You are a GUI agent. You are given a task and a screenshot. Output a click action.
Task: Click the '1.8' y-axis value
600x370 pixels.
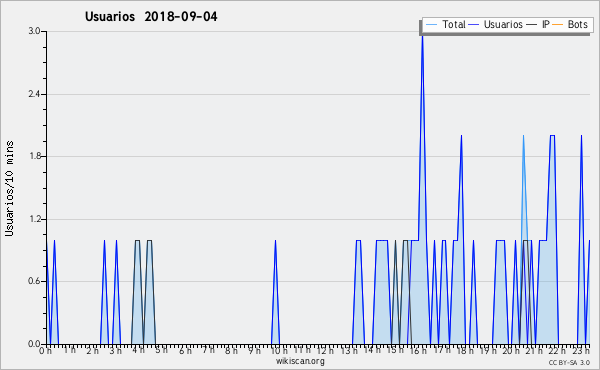(34, 156)
